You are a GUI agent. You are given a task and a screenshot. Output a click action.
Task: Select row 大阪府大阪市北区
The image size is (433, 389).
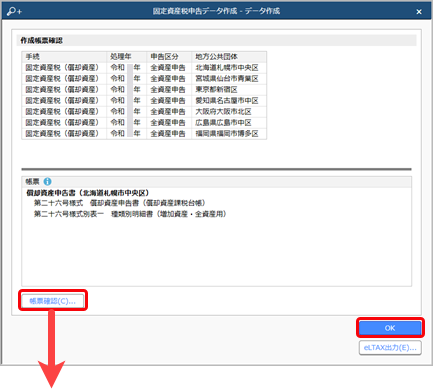(144, 112)
